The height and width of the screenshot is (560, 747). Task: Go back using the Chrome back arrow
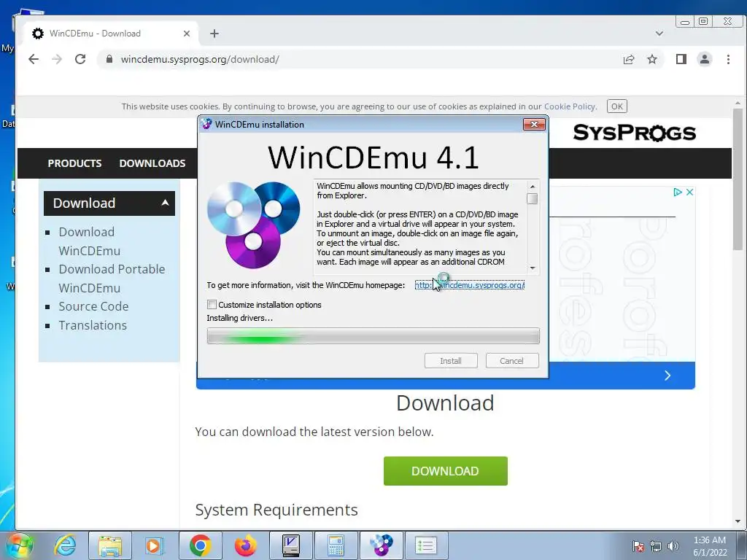(x=34, y=59)
